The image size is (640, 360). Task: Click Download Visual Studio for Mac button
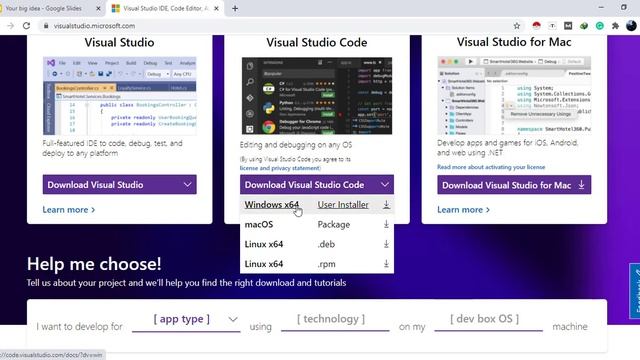click(x=514, y=185)
